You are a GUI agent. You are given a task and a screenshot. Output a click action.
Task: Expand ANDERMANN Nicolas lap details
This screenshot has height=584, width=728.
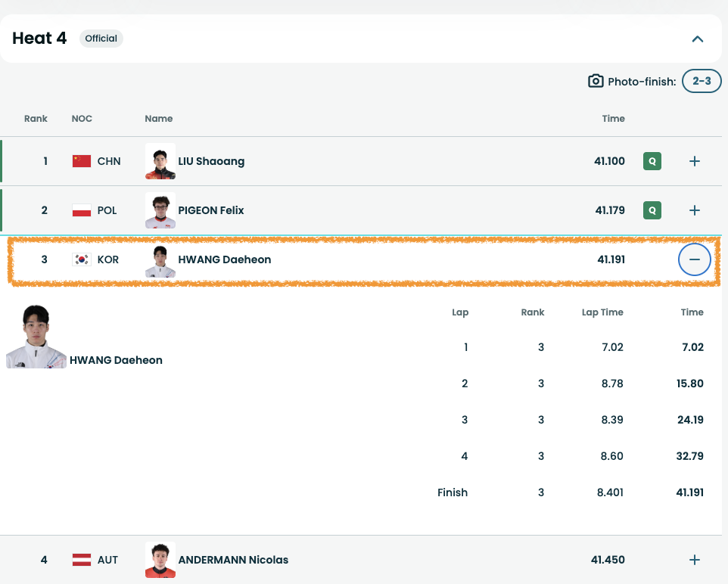(694, 560)
